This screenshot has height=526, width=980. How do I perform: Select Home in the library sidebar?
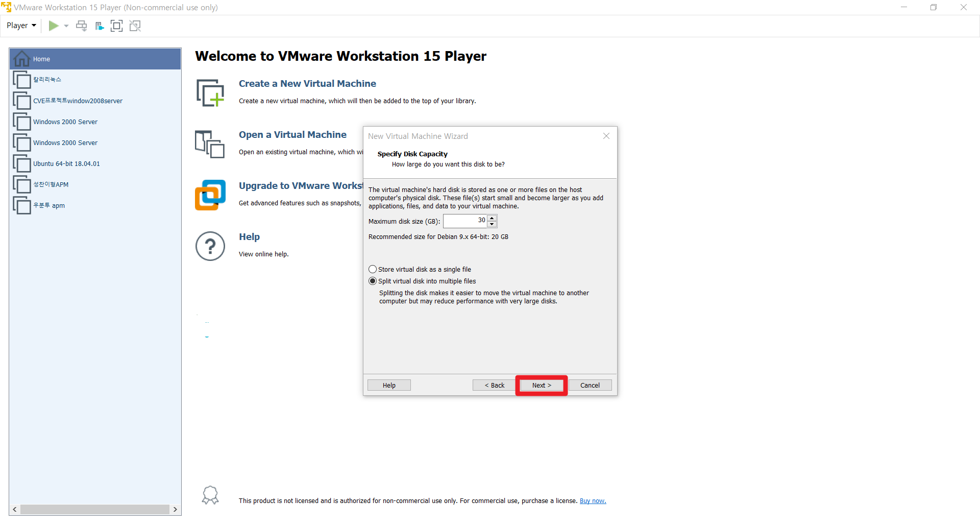click(x=95, y=59)
